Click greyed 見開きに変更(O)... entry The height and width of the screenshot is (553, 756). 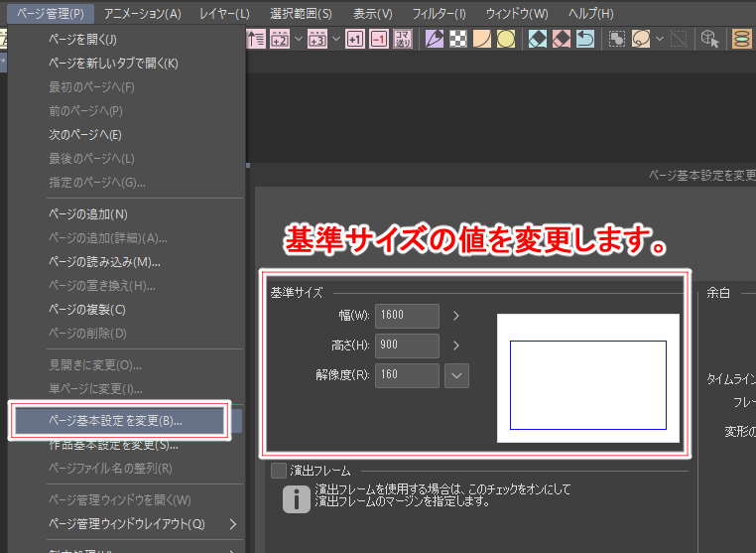pyautogui.click(x=128, y=365)
